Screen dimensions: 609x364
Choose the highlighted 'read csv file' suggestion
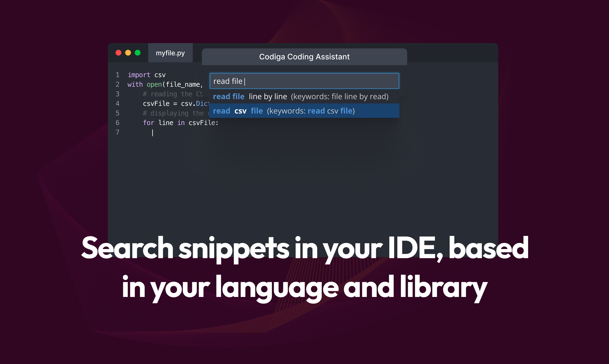point(304,111)
